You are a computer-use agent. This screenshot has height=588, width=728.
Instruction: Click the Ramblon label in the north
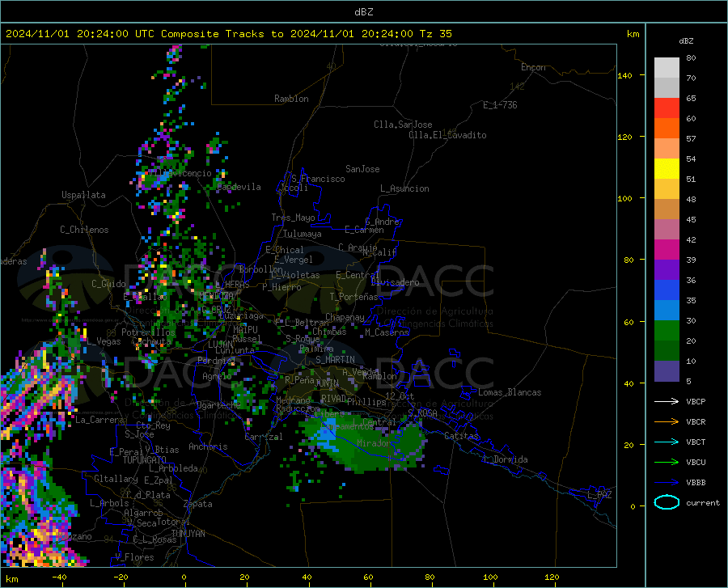291,99
